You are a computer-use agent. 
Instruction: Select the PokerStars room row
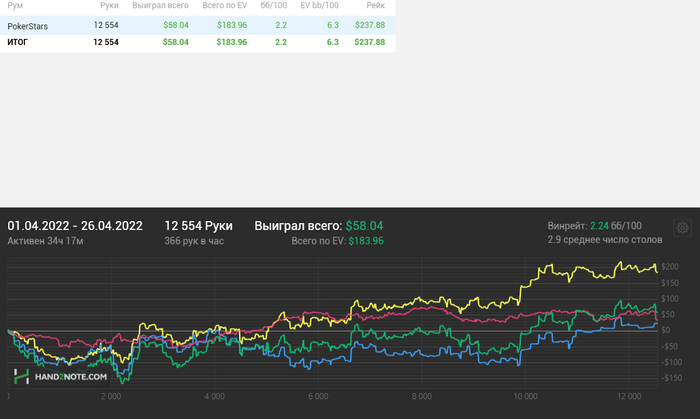point(197,25)
